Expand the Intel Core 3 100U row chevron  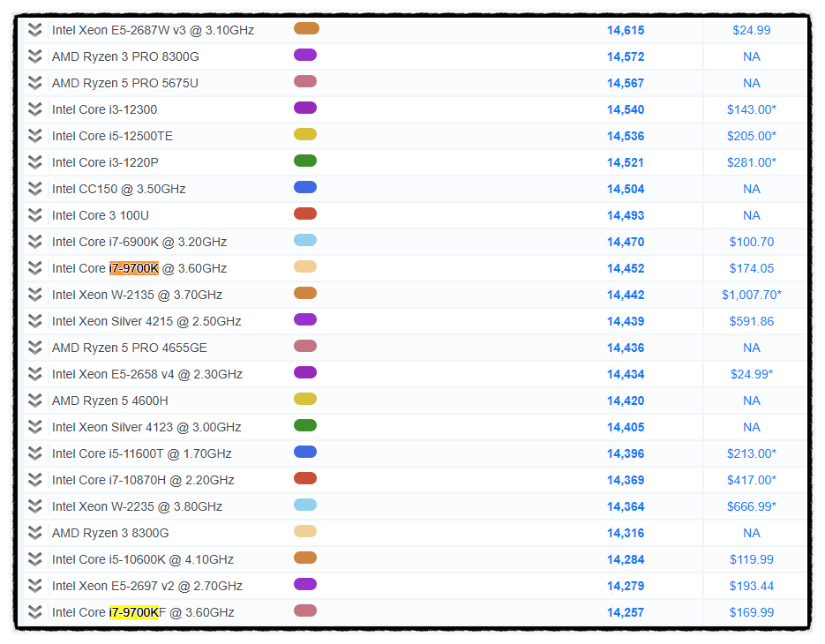point(34,215)
